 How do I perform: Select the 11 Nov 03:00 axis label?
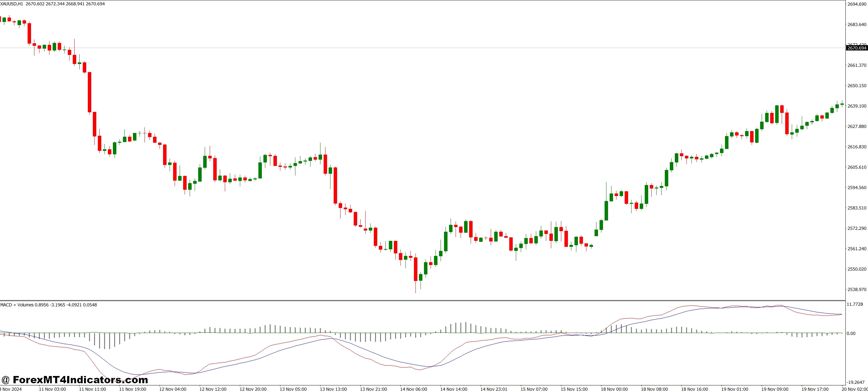click(x=52, y=388)
